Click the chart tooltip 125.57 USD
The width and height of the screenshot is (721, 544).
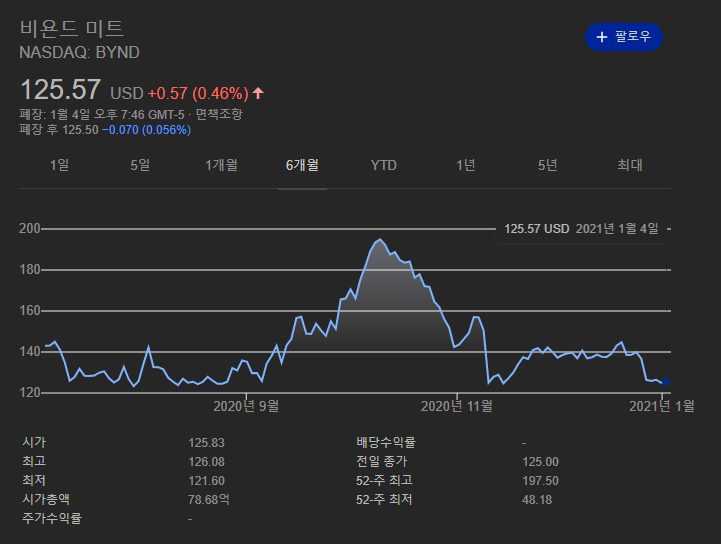coord(581,229)
